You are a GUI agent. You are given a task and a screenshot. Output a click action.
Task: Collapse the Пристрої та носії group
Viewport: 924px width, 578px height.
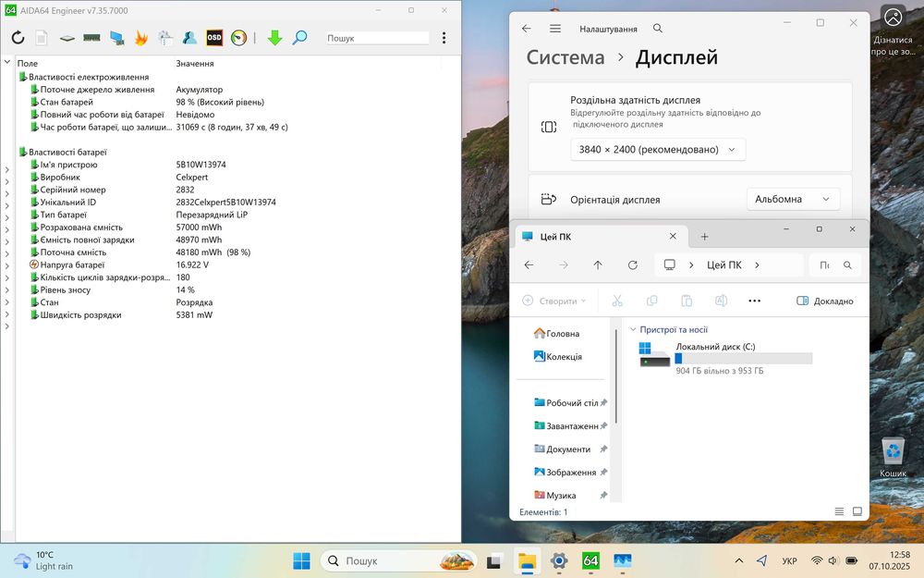pyautogui.click(x=633, y=330)
